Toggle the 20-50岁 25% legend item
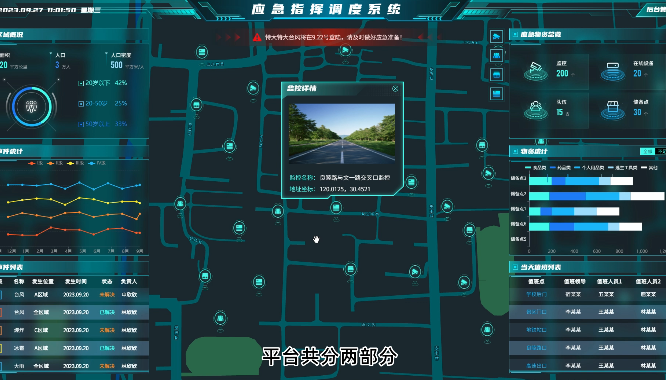This screenshot has width=666, height=380. coord(102,104)
